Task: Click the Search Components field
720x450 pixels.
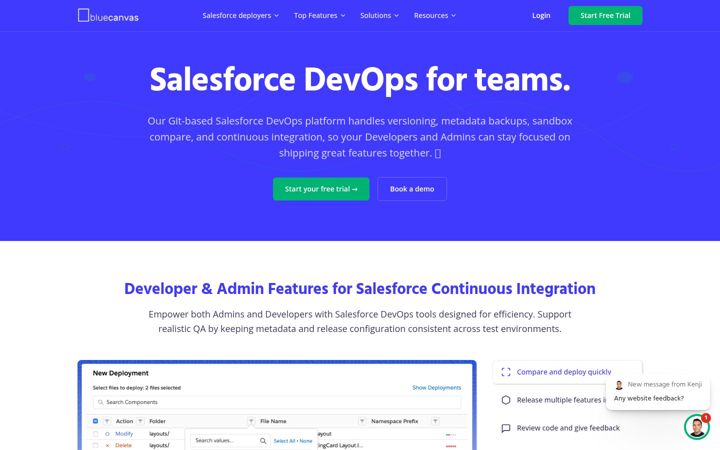Action: [277, 402]
